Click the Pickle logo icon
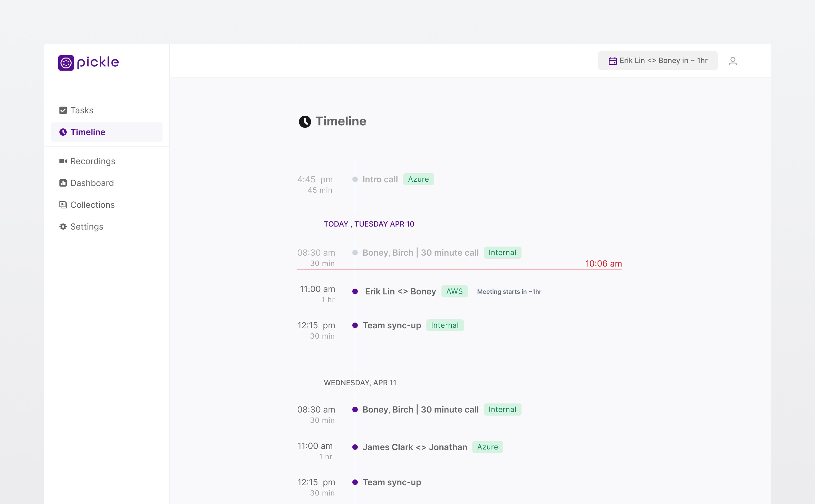 point(66,63)
